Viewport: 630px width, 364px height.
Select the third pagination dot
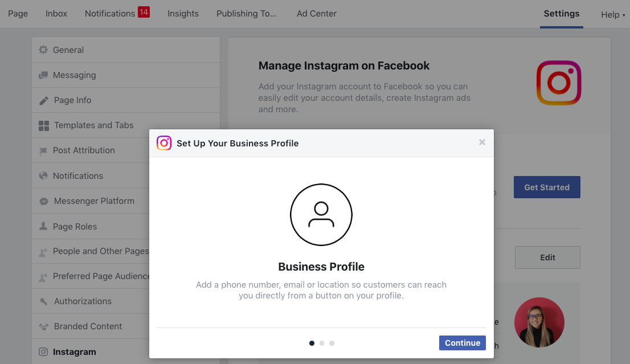pyautogui.click(x=332, y=343)
